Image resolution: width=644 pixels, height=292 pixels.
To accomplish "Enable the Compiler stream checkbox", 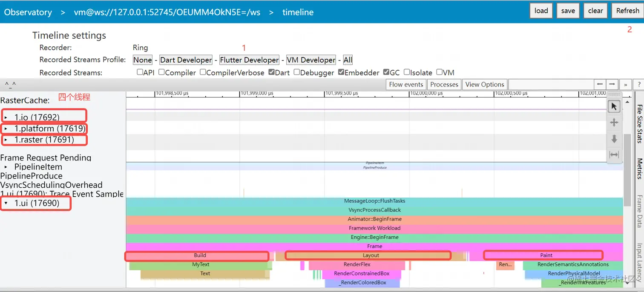I will [161, 72].
